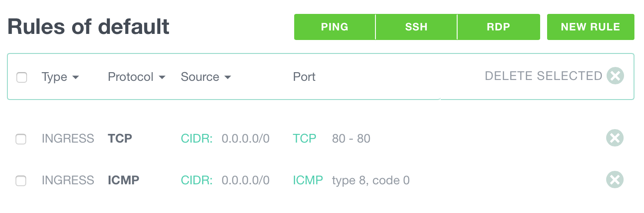Check the TCP ingress rule checkbox
Viewport: 644px width, 213px height.
click(x=21, y=139)
